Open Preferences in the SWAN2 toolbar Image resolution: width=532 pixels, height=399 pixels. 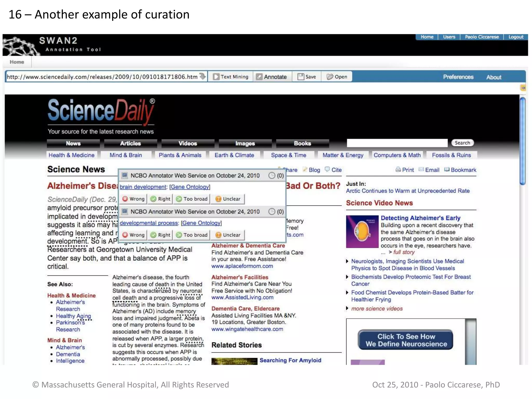pyautogui.click(x=458, y=77)
